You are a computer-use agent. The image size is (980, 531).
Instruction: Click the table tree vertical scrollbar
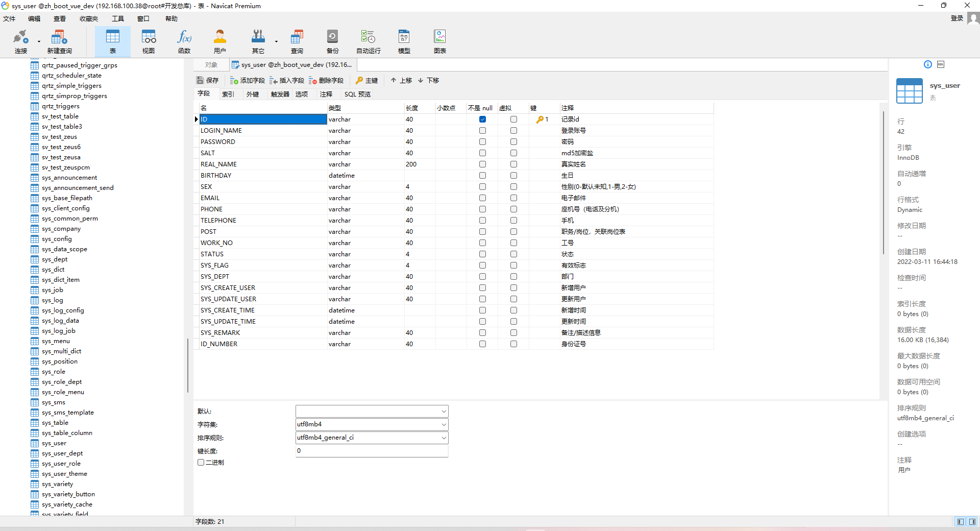pyautogui.click(x=188, y=365)
